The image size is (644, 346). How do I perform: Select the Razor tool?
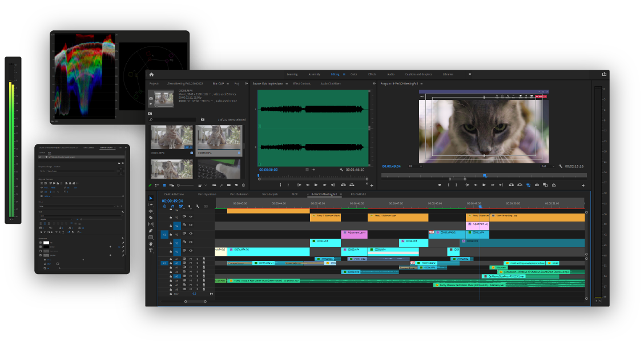click(151, 218)
